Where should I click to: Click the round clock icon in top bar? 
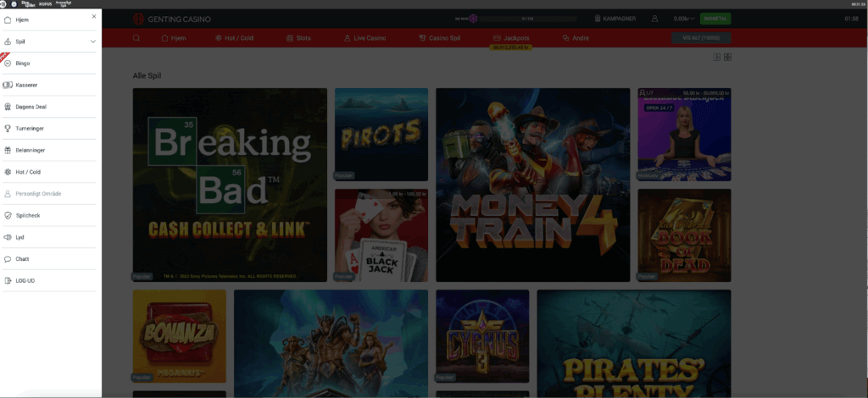(14, 4)
